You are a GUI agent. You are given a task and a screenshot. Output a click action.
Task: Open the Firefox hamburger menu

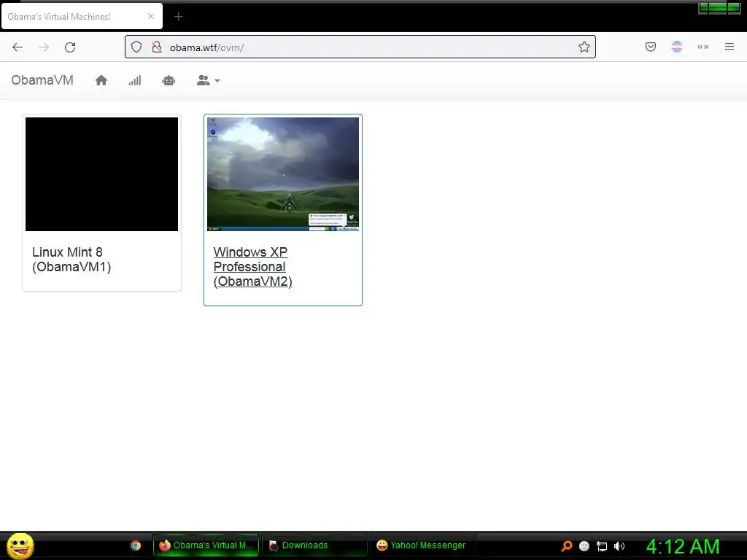(729, 47)
